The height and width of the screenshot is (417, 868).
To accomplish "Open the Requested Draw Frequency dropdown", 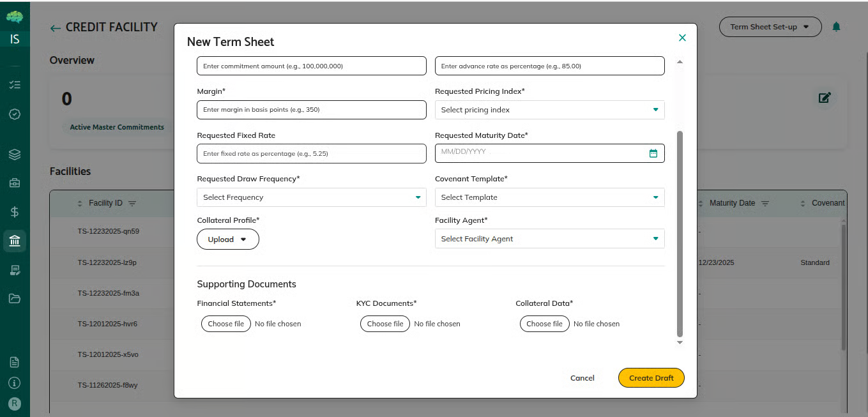I will coord(311,197).
